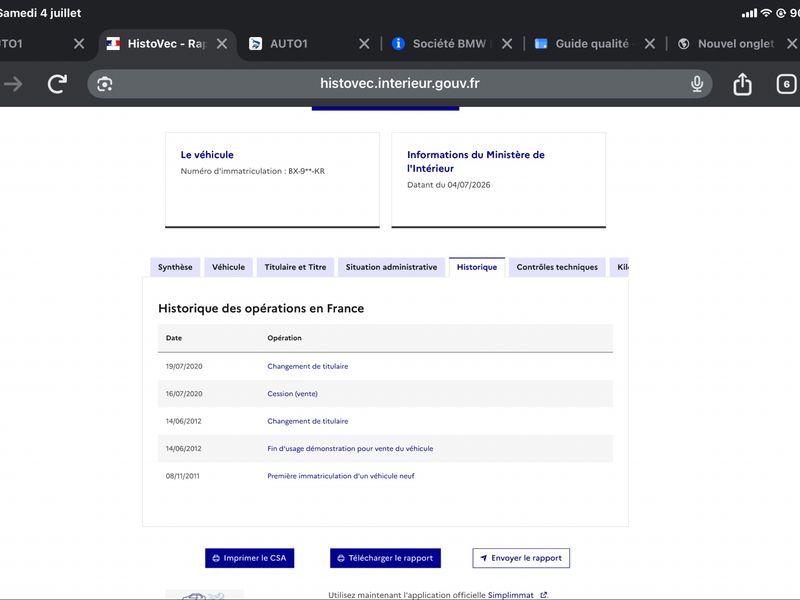The height and width of the screenshot is (600, 800).
Task: Show all open tabs counter icon
Action: 786,84
